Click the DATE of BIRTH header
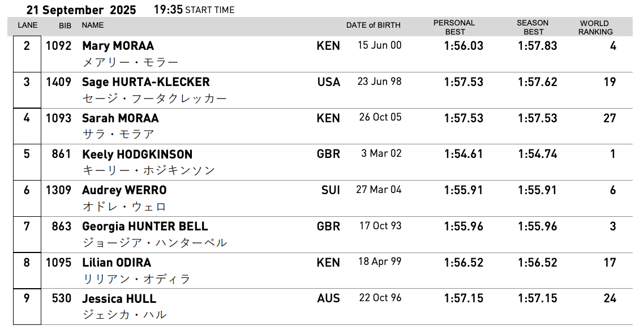Viewport: 644px width, 334px height. pyautogui.click(x=373, y=25)
